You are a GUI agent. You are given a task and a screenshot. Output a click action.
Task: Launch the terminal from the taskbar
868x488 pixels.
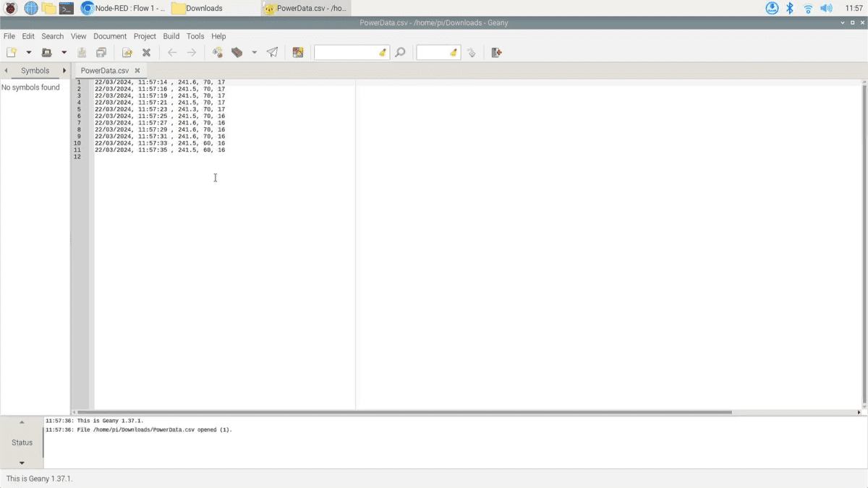(67, 8)
